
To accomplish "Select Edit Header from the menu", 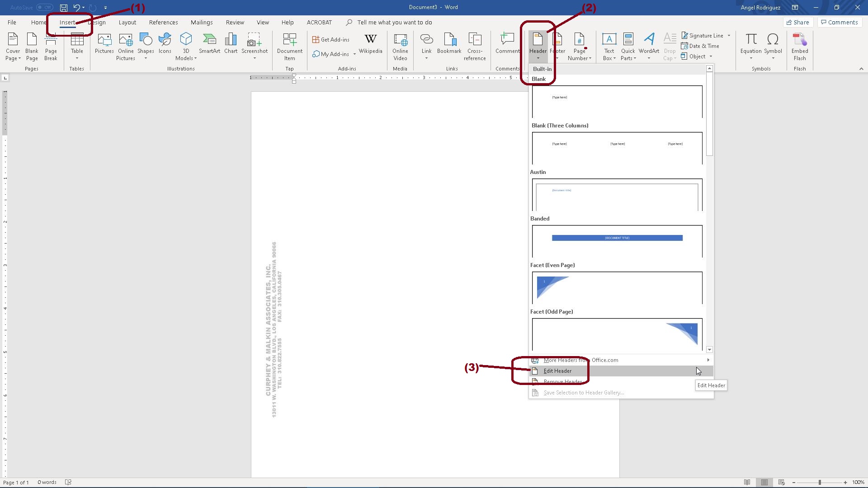I will [x=557, y=371].
